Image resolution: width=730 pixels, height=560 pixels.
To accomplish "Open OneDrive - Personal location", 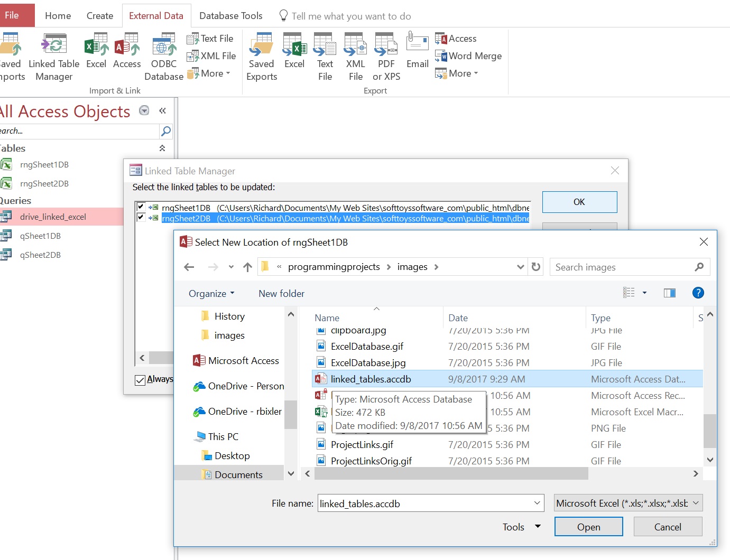I will [x=238, y=386].
